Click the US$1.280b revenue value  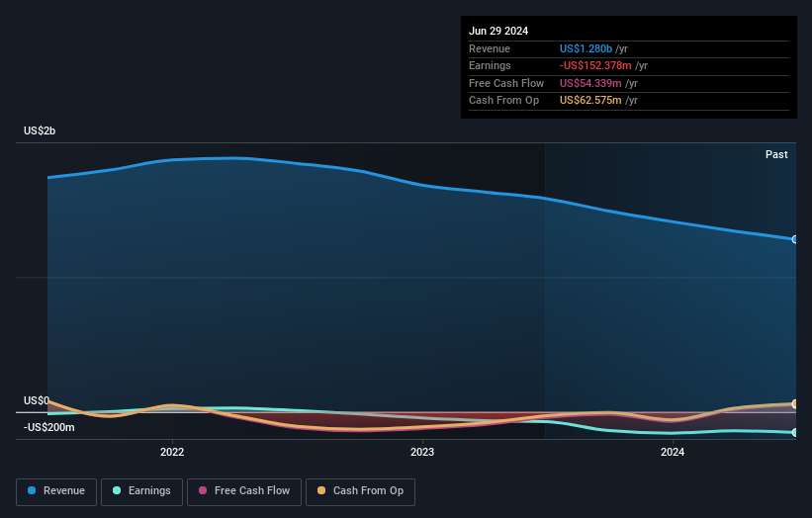pyautogui.click(x=586, y=48)
